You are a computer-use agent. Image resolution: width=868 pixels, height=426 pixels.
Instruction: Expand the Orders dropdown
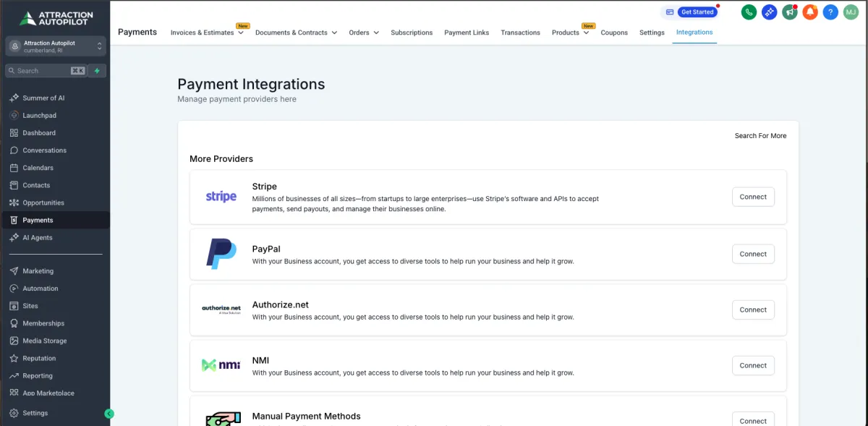click(x=364, y=33)
